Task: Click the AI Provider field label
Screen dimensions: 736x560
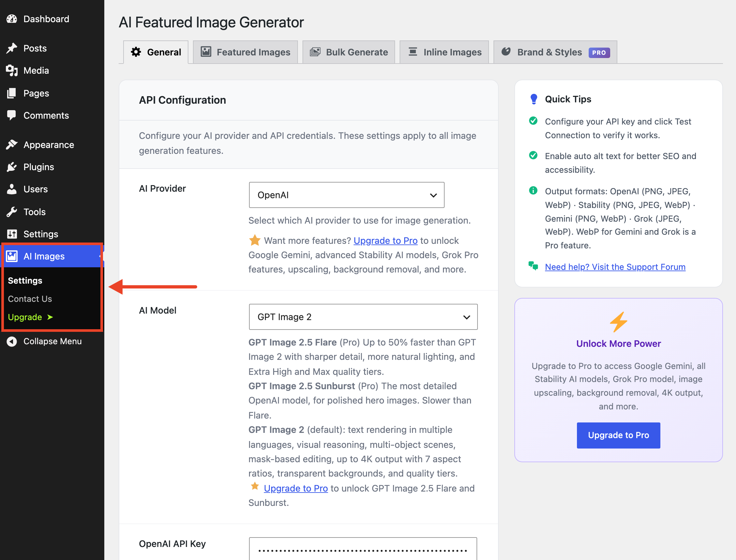Action: [x=162, y=189]
